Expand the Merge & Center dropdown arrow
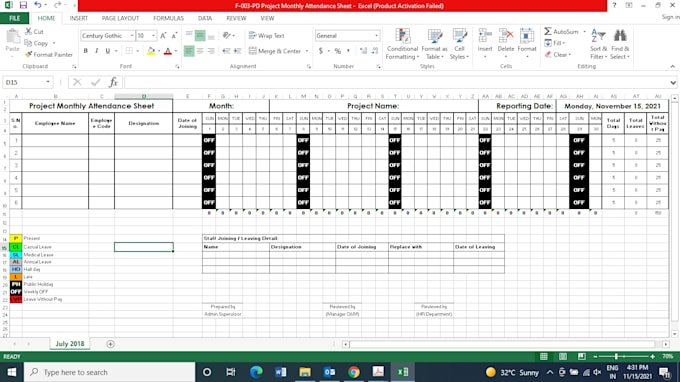The image size is (680, 382). [307, 51]
